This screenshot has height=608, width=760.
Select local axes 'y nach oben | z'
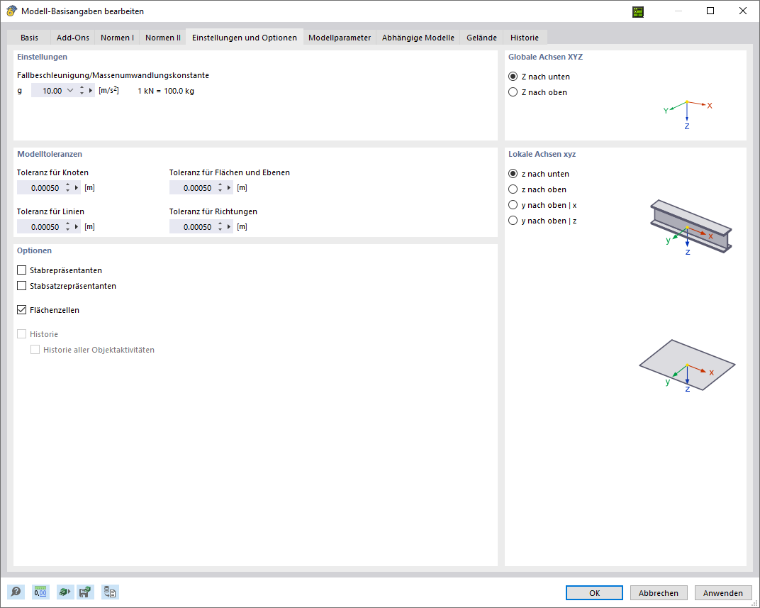[x=542, y=221]
